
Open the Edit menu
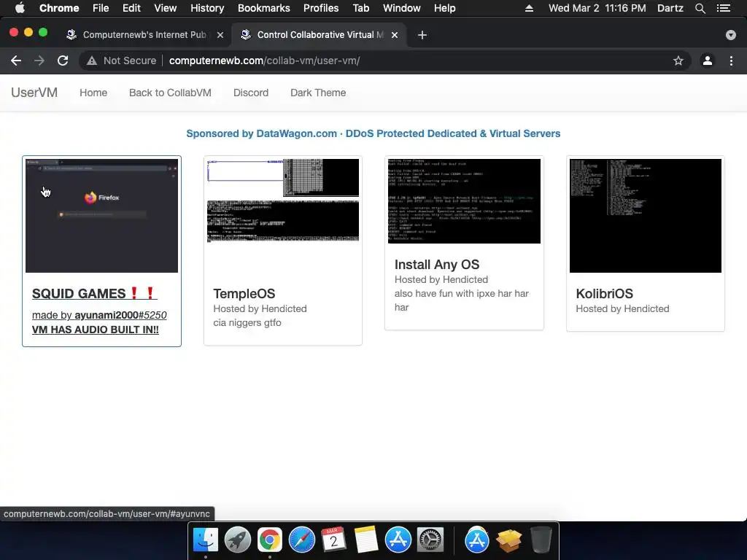[x=131, y=8]
